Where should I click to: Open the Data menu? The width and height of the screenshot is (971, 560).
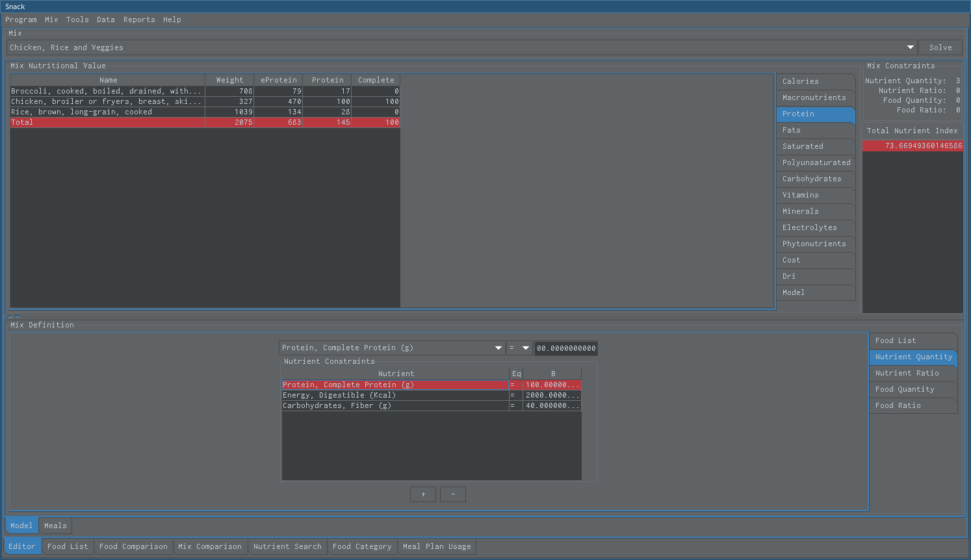(106, 19)
